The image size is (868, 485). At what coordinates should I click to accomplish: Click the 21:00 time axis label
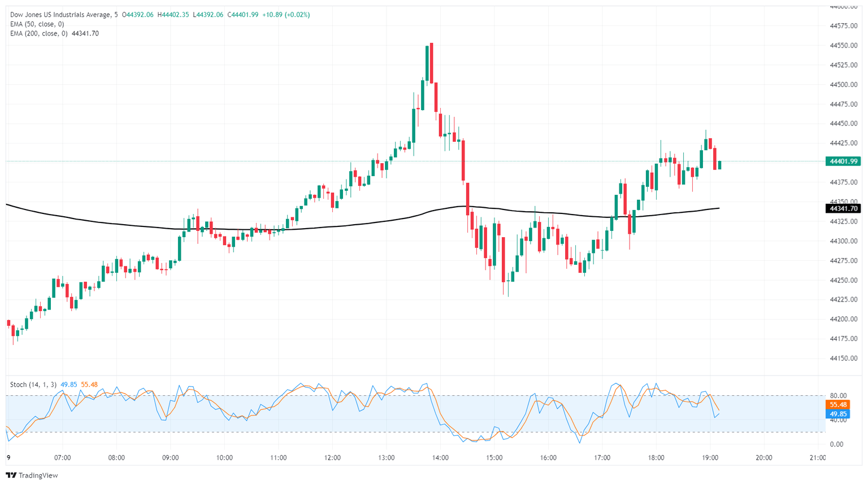click(x=817, y=458)
